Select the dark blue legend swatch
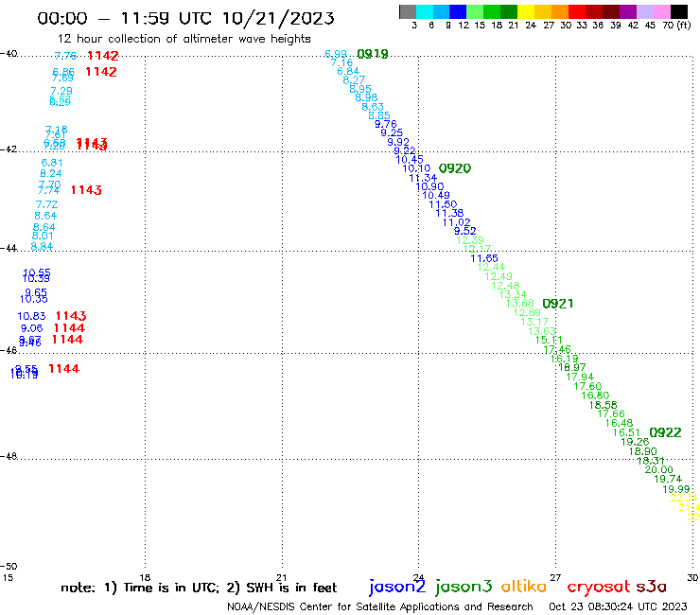Image resolution: width=700 pixels, height=615 pixels. pos(458,11)
